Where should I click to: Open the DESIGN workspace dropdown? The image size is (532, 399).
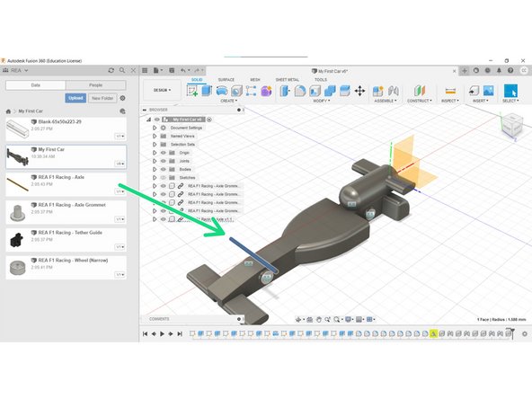tap(162, 90)
